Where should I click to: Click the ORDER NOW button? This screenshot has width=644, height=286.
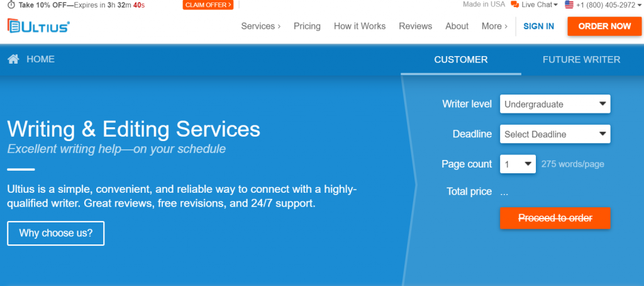[604, 26]
